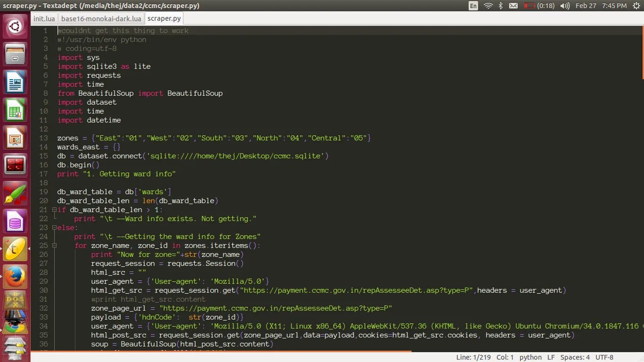Viewport: 644px width, 362px height.
Task: Click on 'import dataset' line
Action: click(x=87, y=102)
